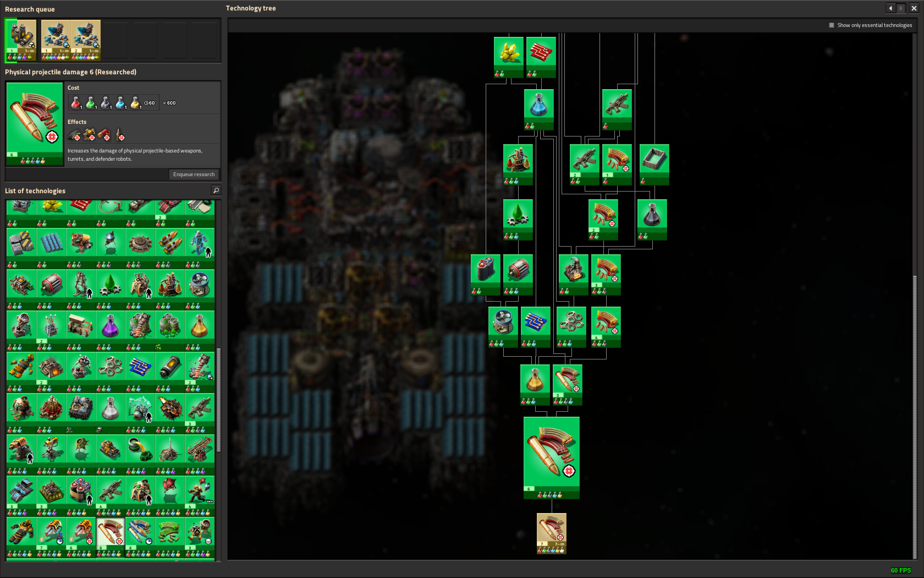Select Physical projectile damage 5 tree node
The width and height of the screenshot is (924, 578).
coord(568,385)
